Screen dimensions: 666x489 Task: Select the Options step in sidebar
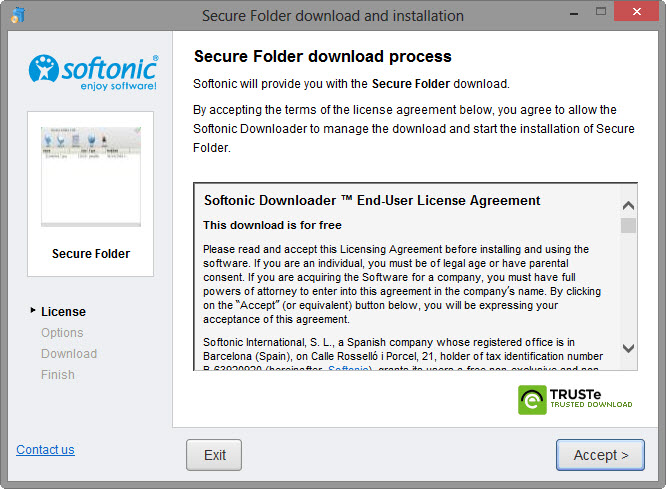(x=62, y=332)
